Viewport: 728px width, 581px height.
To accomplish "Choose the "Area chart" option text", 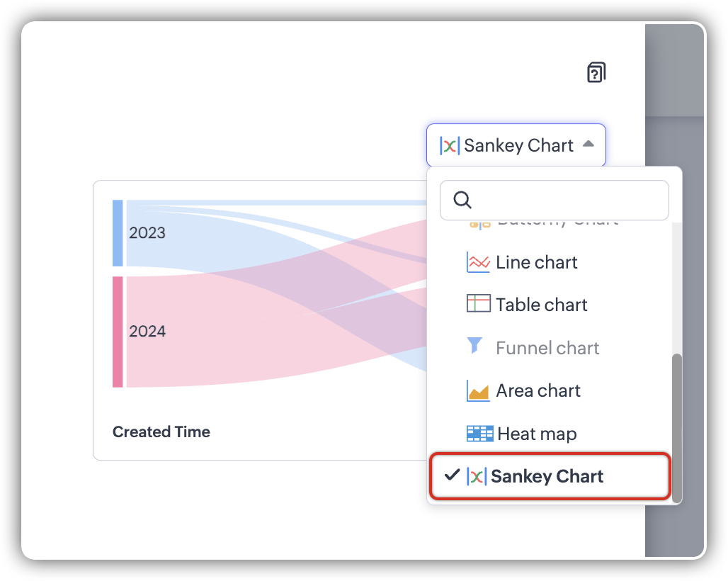I will [538, 391].
